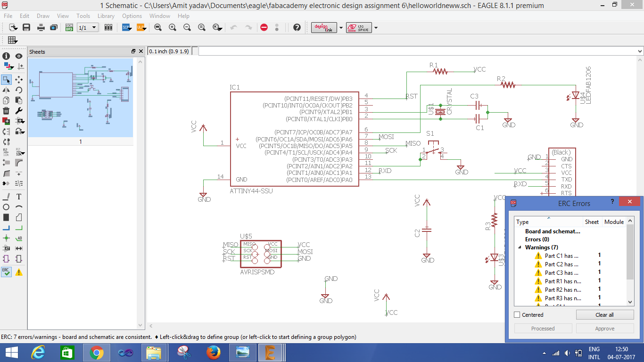Click the design link button
This screenshot has height=362, width=644.
325,28
